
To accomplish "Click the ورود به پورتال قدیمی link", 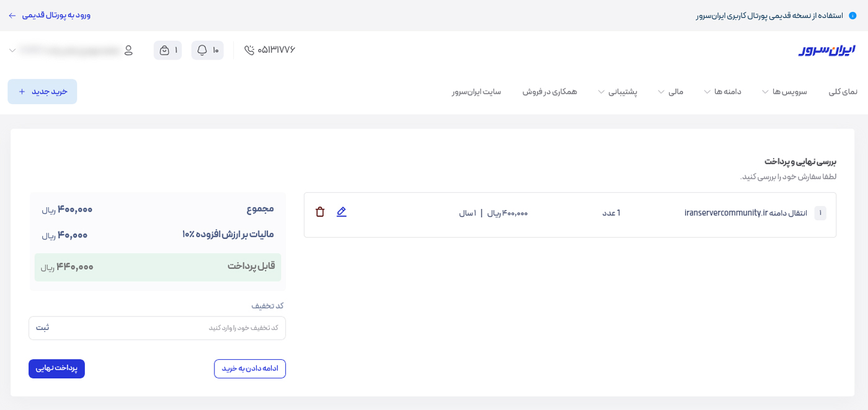I will 56,14.
